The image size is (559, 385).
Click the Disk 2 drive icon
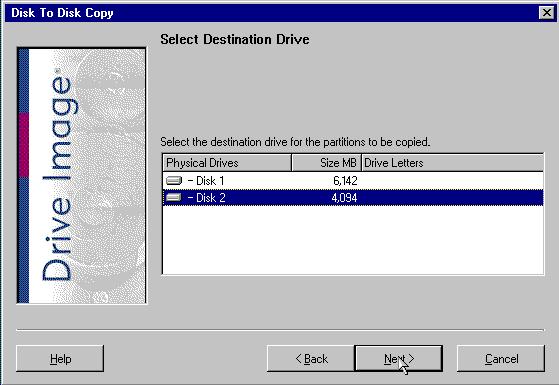pos(174,197)
